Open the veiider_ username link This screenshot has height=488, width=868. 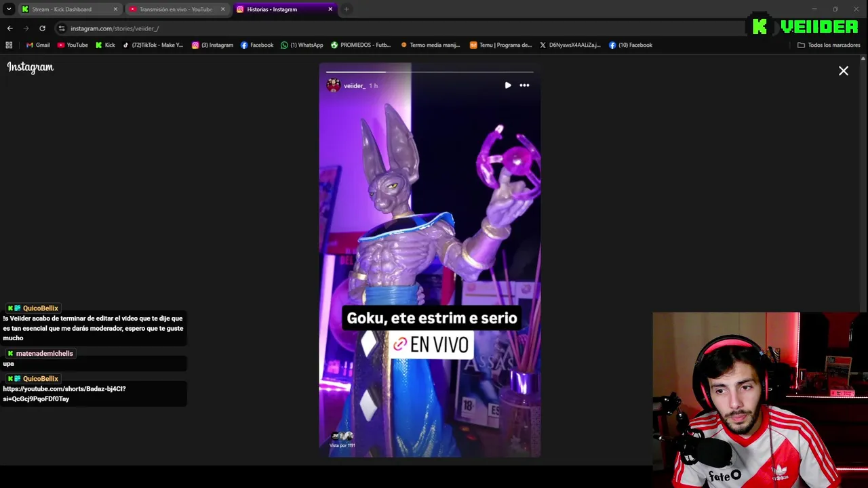(x=354, y=86)
